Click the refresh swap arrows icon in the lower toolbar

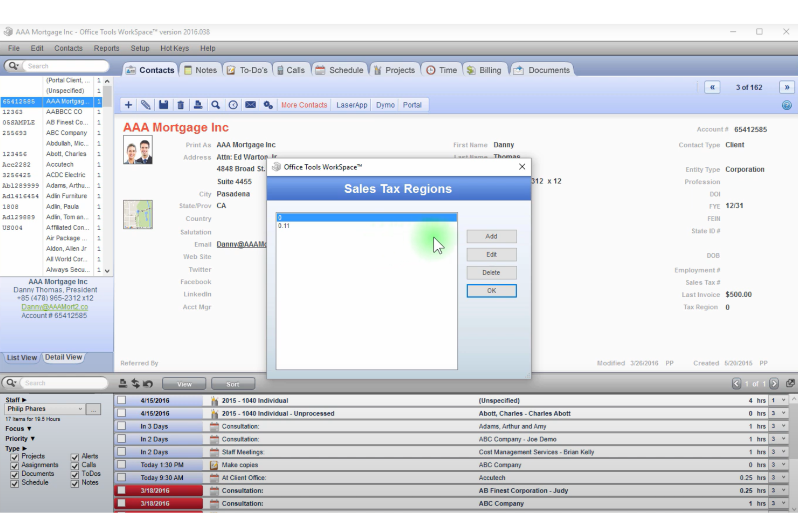click(x=135, y=383)
